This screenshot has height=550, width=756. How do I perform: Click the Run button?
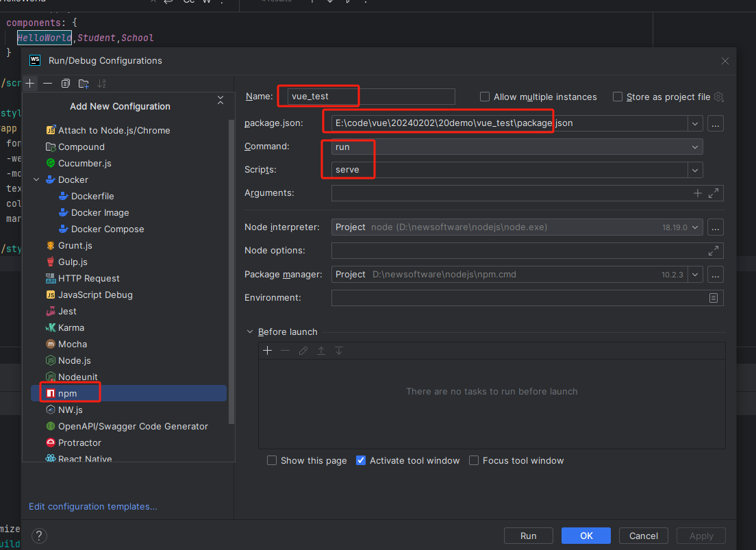coord(529,536)
